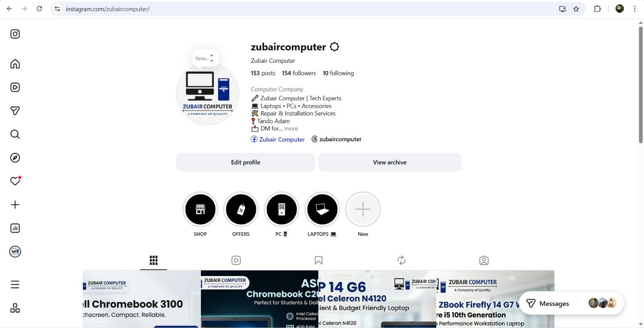
Task: Open the Zubair Computer Facebook link
Action: [278, 139]
